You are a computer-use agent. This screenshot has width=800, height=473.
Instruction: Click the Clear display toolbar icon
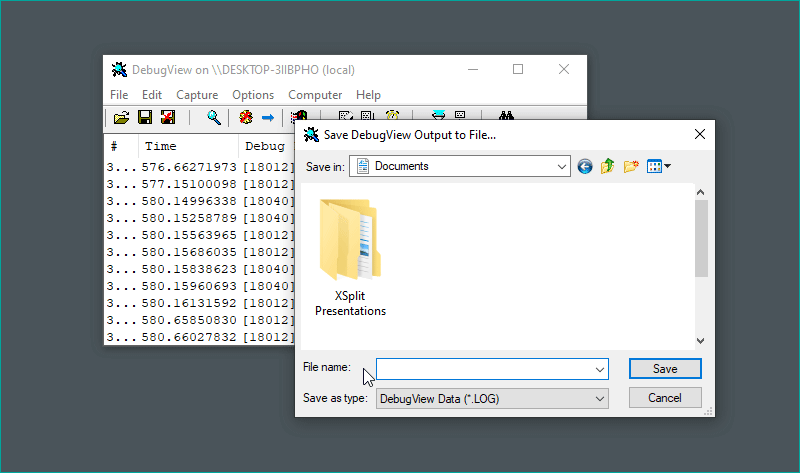[246, 117]
